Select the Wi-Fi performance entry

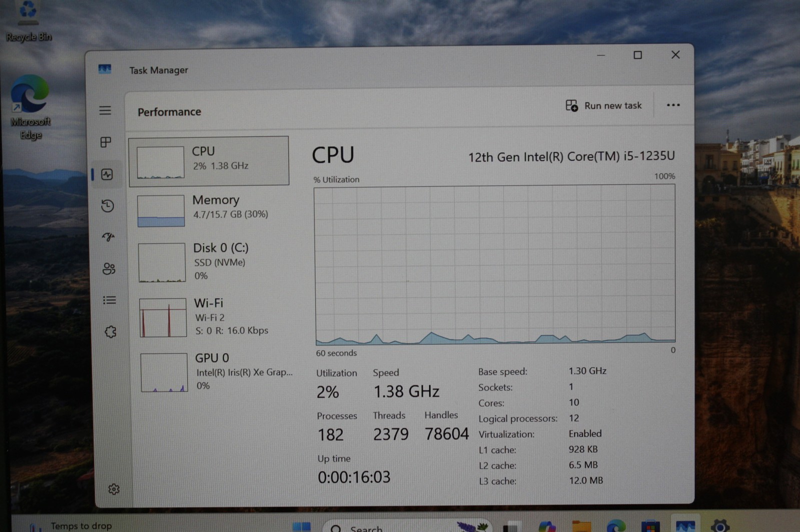(x=212, y=317)
